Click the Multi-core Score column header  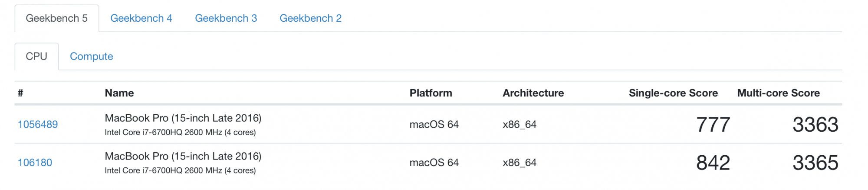click(779, 93)
